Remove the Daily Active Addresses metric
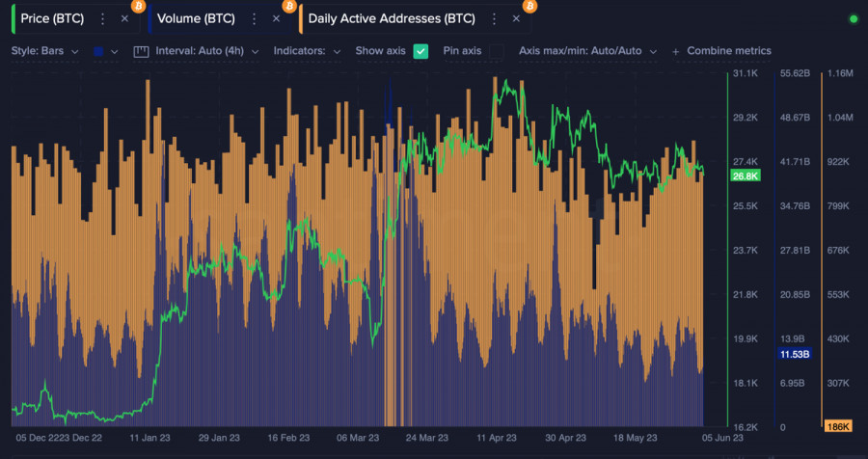The width and height of the screenshot is (868, 459). [x=516, y=18]
